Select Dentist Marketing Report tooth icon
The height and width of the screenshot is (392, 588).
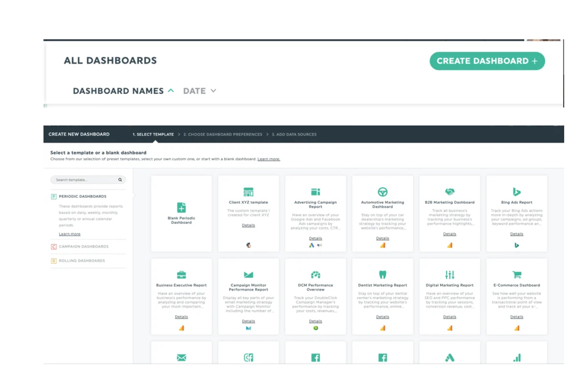(383, 275)
